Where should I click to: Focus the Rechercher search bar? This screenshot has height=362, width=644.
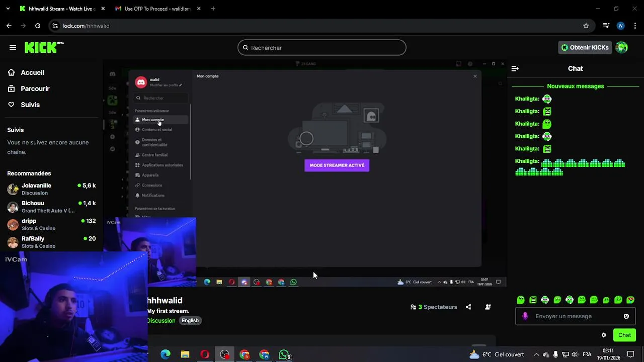322,48
